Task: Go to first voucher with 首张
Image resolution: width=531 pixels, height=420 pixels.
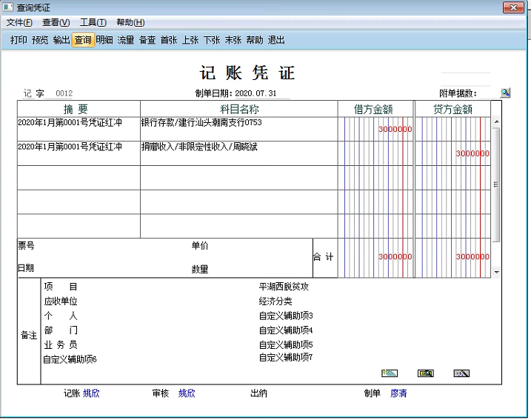Action: [169, 40]
